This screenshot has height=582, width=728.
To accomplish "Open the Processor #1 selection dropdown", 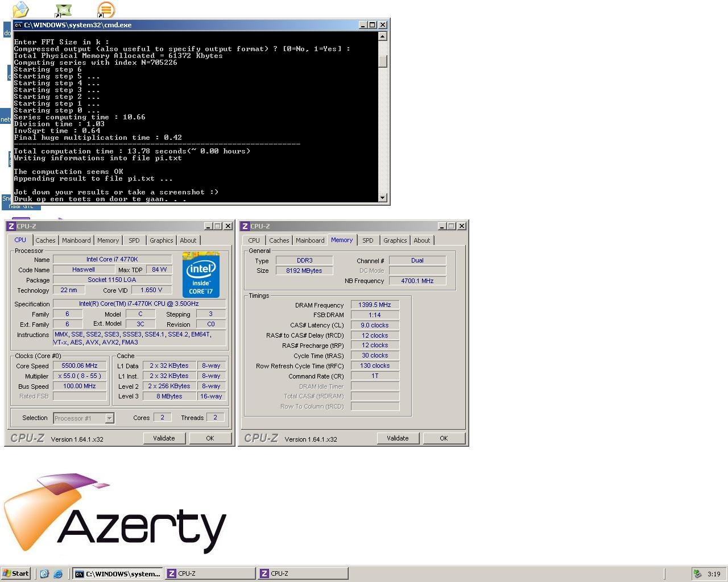I will tap(109, 418).
